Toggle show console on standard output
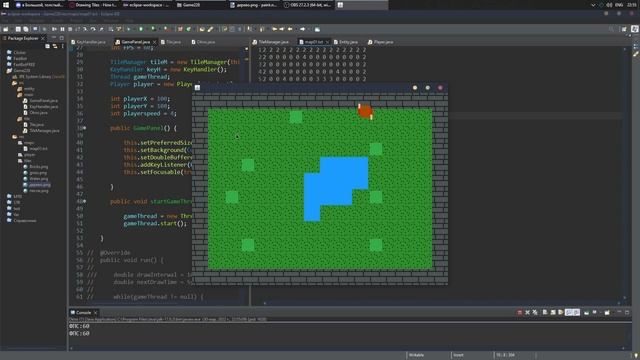Image resolution: width=640 pixels, height=360 pixels. tap(569, 313)
